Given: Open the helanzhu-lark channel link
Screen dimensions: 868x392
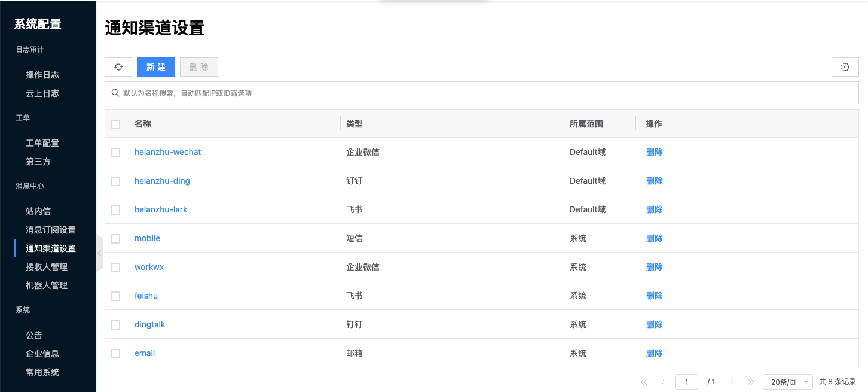Looking at the screenshot, I should coord(161,209).
